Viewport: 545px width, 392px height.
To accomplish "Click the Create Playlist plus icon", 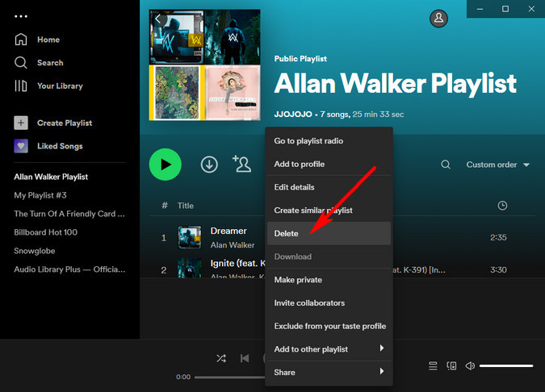I will click(x=21, y=123).
